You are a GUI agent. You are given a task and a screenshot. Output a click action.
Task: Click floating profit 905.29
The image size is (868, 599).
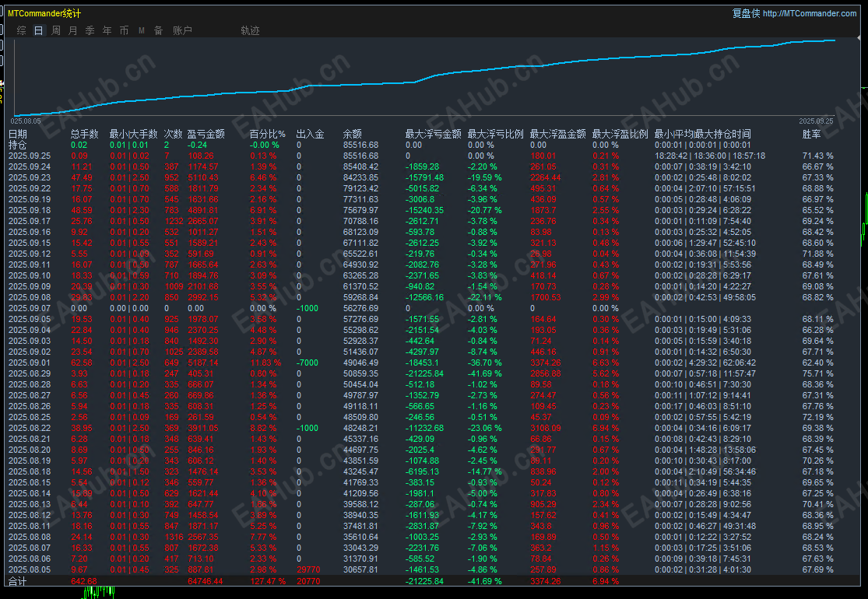tap(543, 504)
